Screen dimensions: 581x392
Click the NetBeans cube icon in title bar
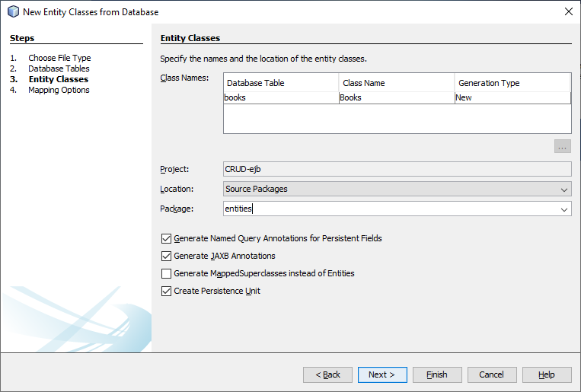click(x=12, y=11)
